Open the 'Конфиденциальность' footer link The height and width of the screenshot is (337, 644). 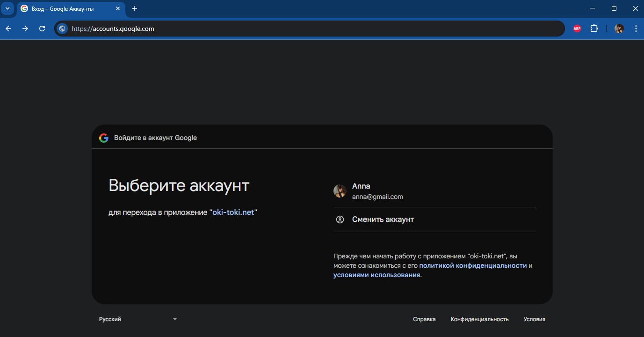479,319
